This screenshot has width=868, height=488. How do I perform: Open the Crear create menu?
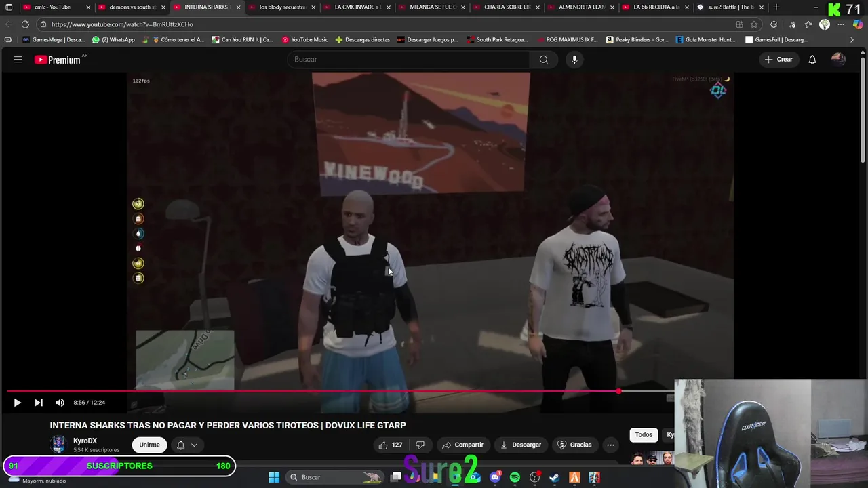(x=778, y=60)
